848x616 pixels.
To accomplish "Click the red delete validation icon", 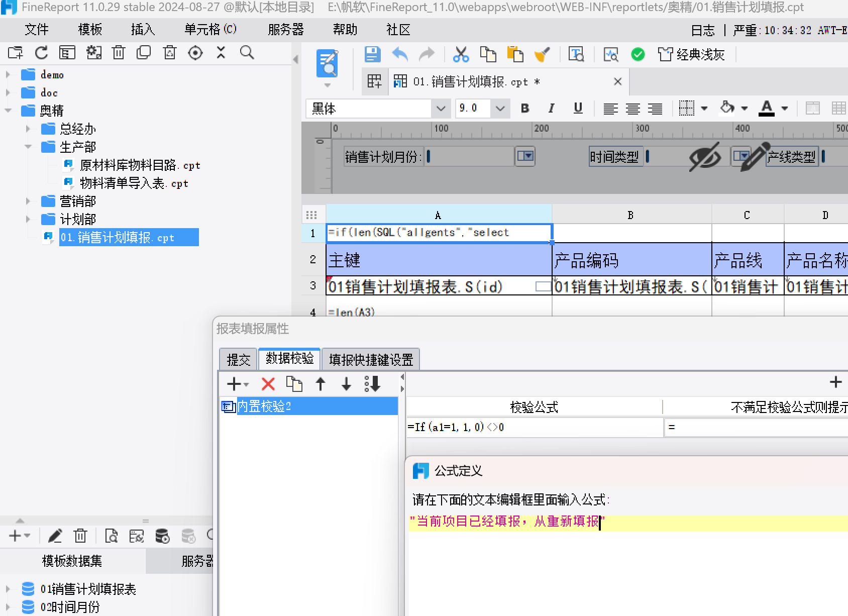I will (x=268, y=384).
